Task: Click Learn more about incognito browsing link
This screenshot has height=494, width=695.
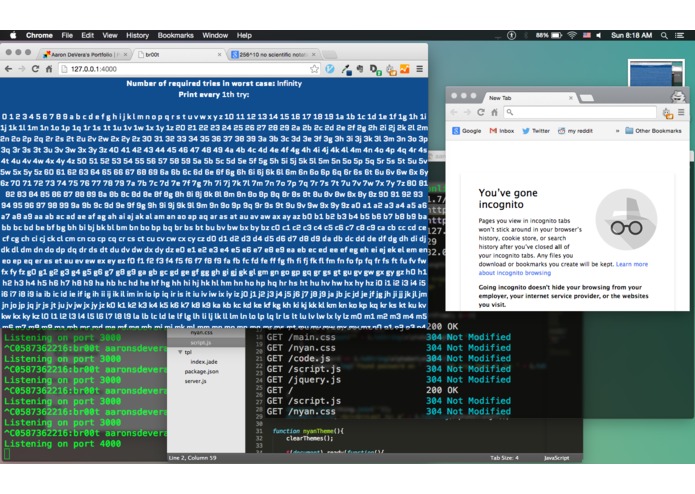Action: point(563,268)
